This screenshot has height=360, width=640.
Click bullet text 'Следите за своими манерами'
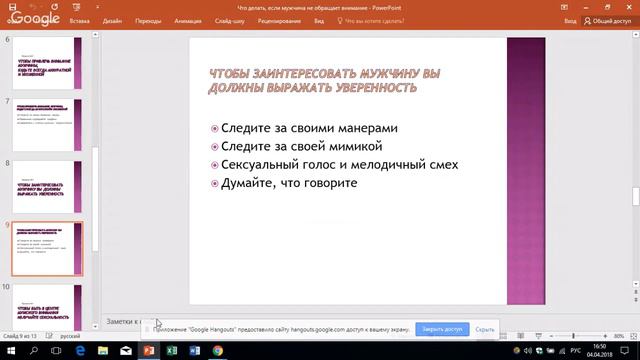[309, 128]
